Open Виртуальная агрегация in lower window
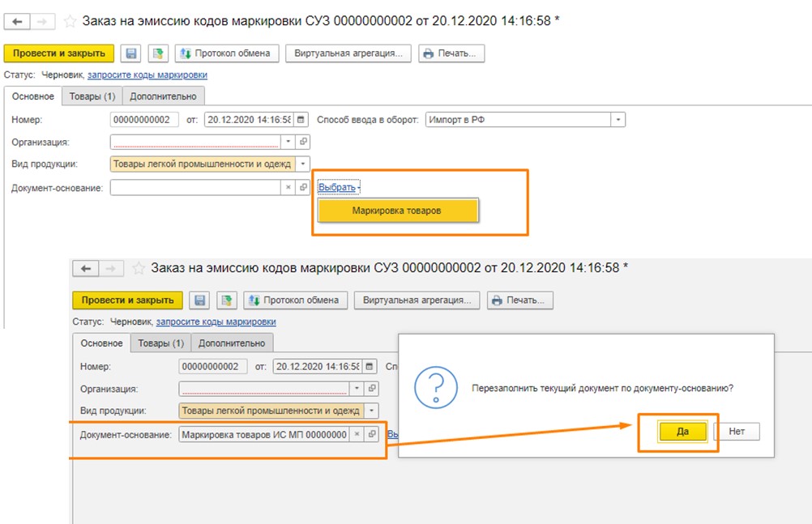 tap(417, 300)
